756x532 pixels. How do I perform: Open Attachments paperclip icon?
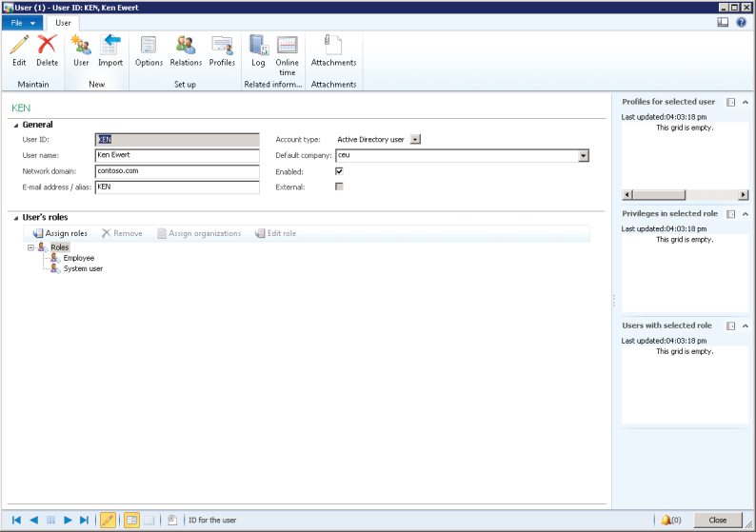333,45
